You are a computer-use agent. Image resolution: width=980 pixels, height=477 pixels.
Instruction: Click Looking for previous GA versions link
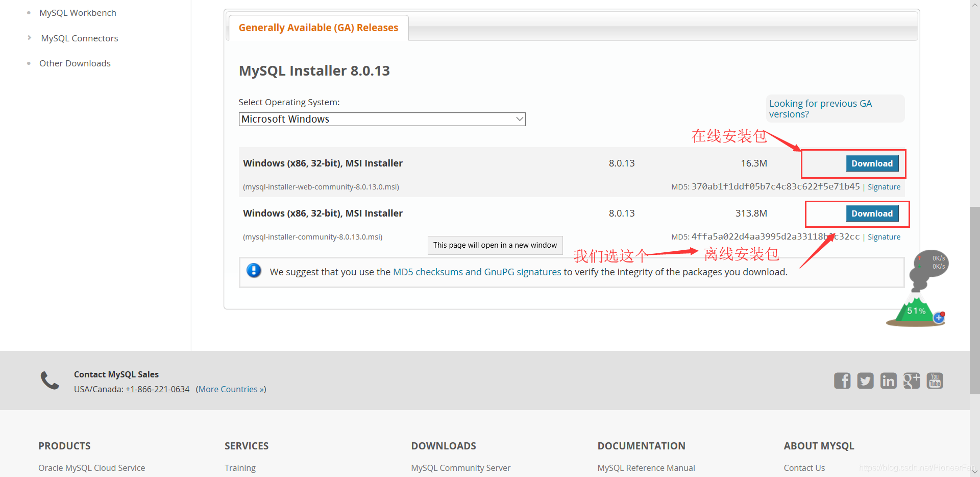[820, 109]
